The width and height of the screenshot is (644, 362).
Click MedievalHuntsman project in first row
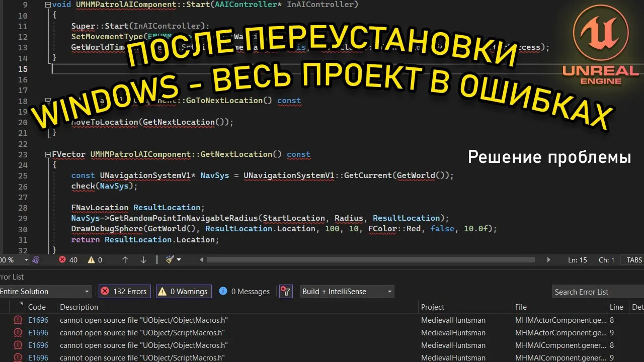[453, 320]
